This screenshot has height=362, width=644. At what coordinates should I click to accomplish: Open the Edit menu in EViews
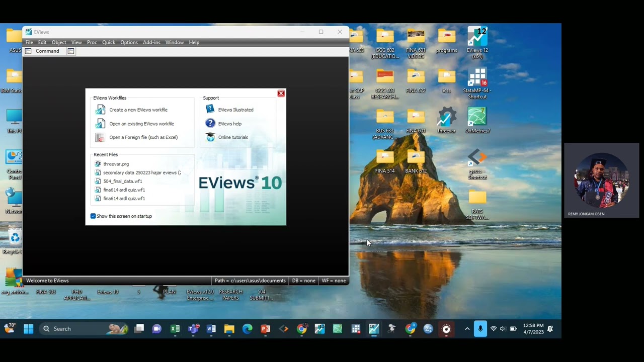pyautogui.click(x=42, y=42)
